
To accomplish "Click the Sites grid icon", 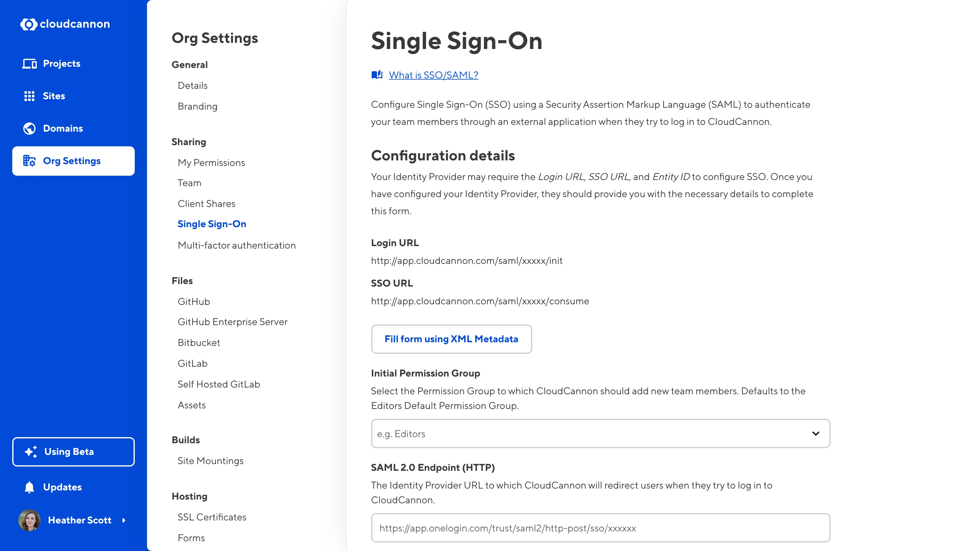I will 29,96.
